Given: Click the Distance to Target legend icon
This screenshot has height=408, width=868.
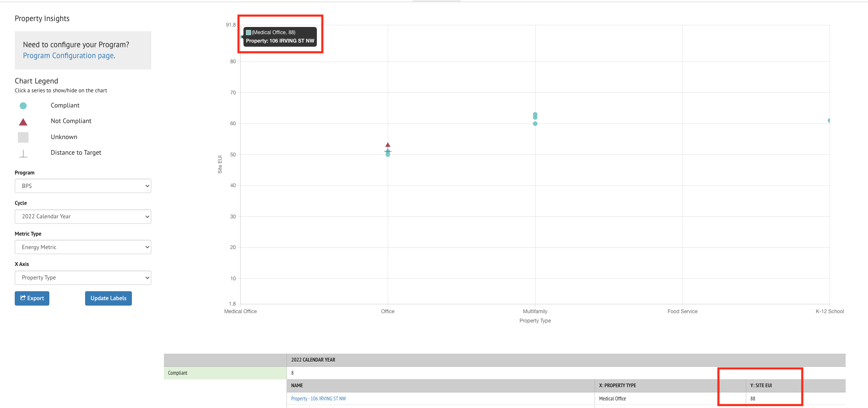Looking at the screenshot, I should click(23, 153).
